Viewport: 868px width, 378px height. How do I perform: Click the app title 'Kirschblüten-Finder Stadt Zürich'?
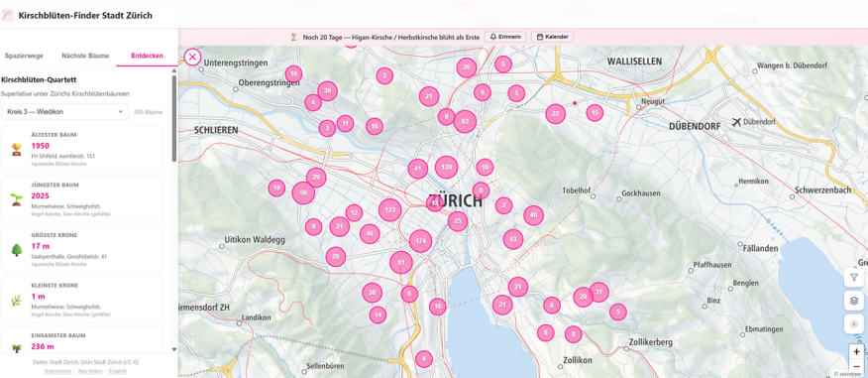85,16
